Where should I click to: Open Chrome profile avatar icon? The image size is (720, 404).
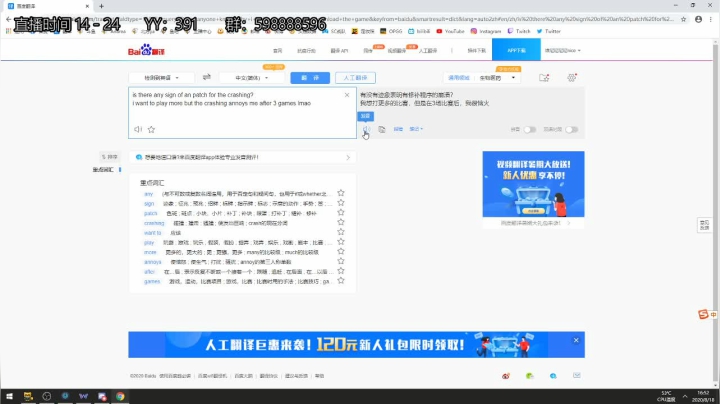coord(698,19)
